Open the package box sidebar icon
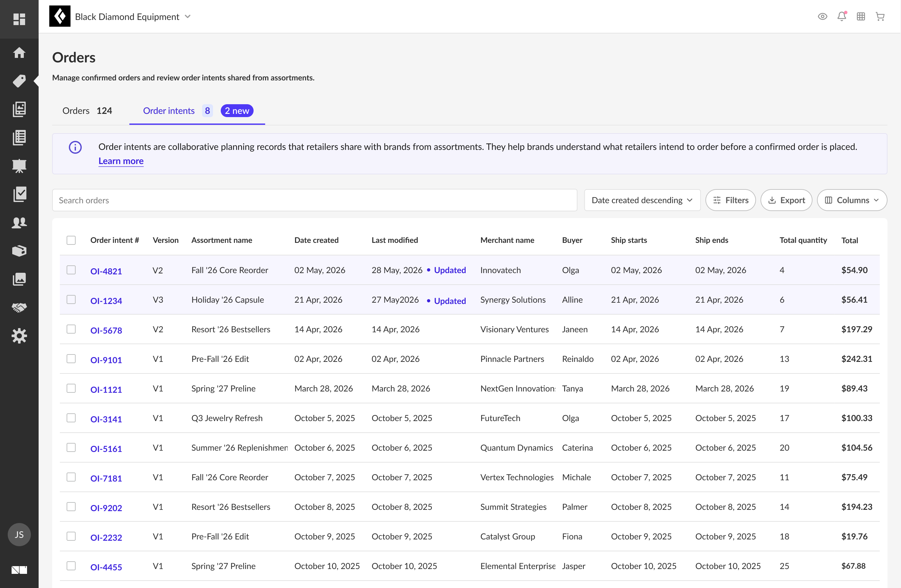The image size is (901, 588). click(x=19, y=251)
